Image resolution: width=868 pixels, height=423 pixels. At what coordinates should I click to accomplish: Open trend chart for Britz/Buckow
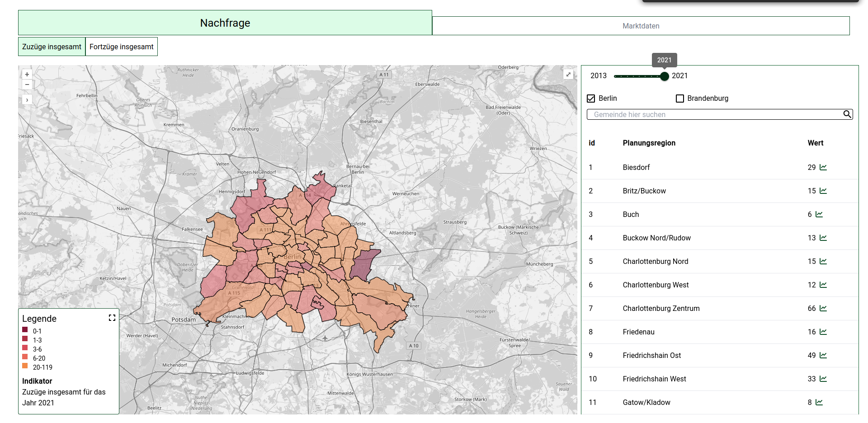point(823,191)
